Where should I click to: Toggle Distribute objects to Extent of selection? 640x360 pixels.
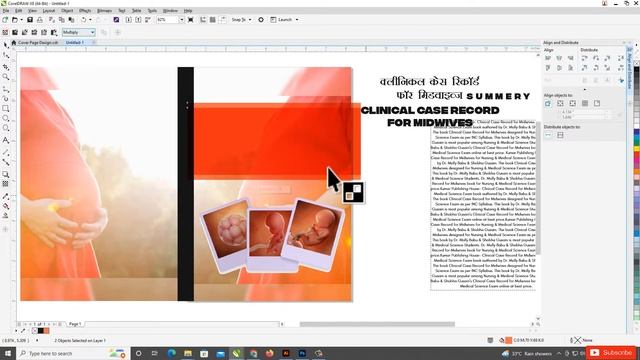click(548, 135)
